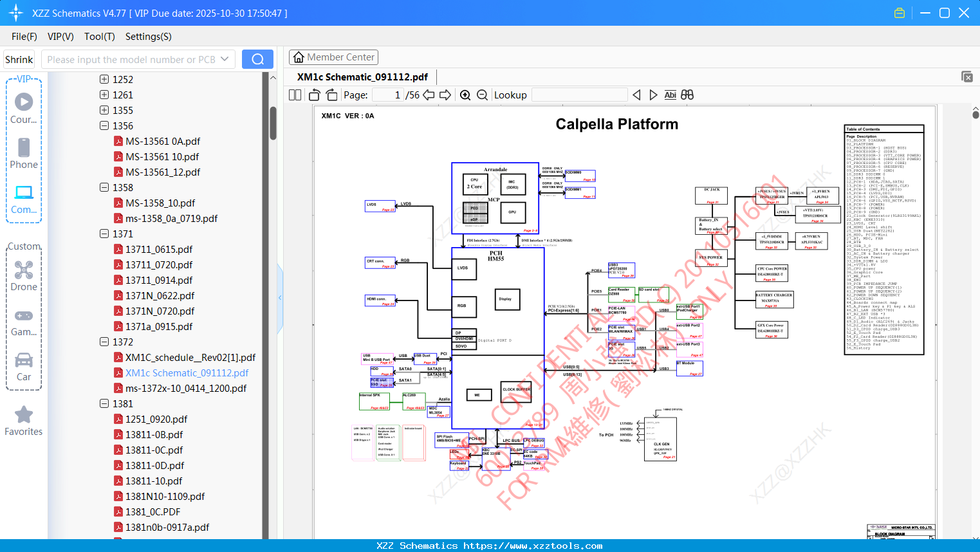980x552 pixels.
Task: Collapse the 1358 folder
Action: 104,187
